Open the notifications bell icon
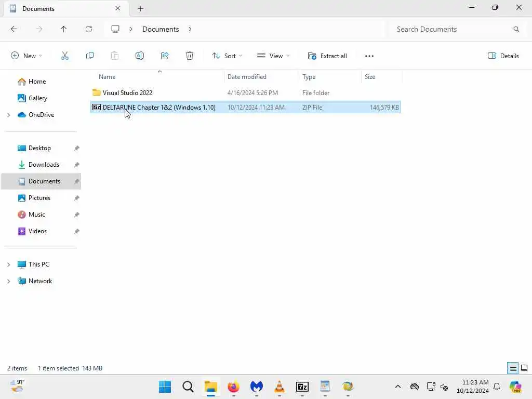532x399 pixels. coord(497,387)
